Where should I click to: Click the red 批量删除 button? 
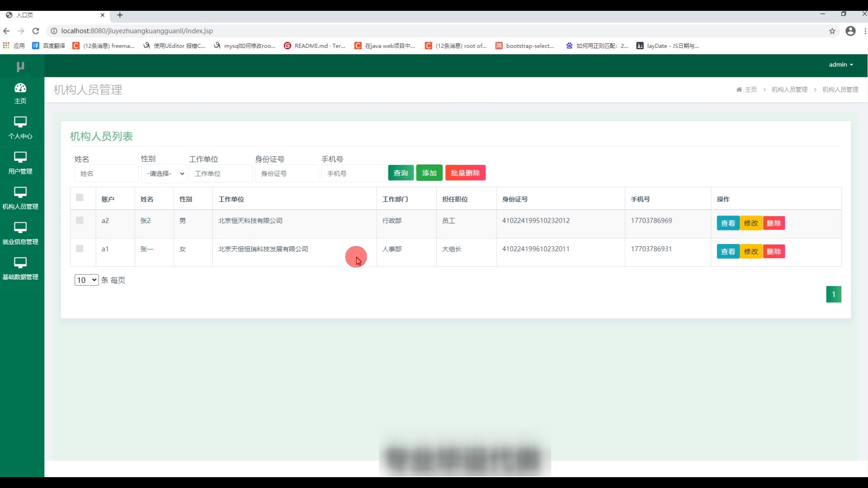(465, 173)
